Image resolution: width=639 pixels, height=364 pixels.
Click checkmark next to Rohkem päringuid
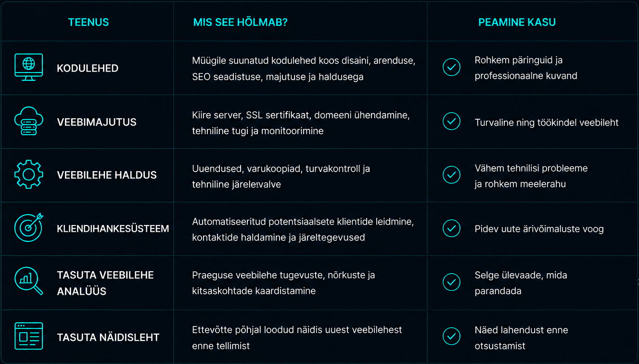[451, 67]
